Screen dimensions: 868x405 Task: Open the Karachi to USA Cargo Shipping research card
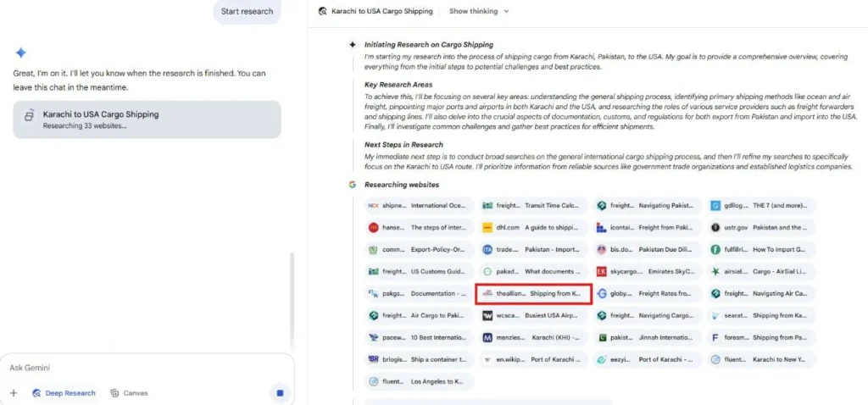(147, 119)
